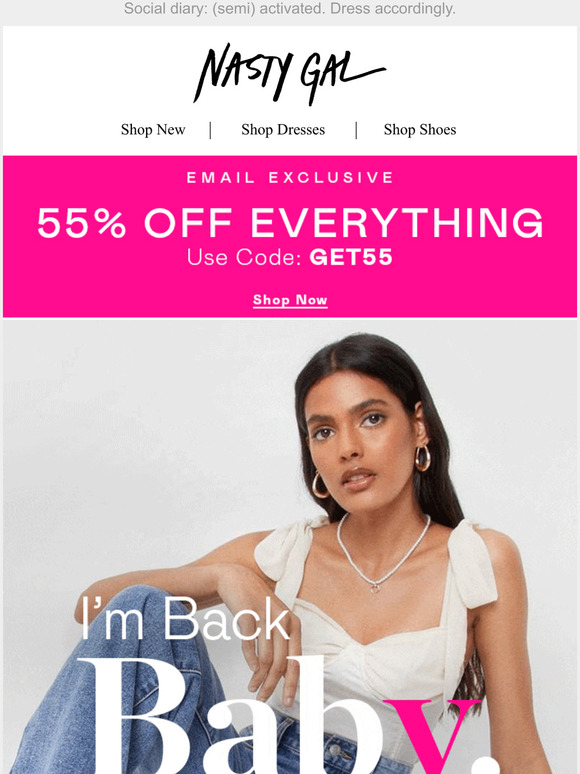Viewport: 580px width, 774px height.
Task: Click the EMAIL EXCLUSIVE banner label
Action: (x=290, y=178)
